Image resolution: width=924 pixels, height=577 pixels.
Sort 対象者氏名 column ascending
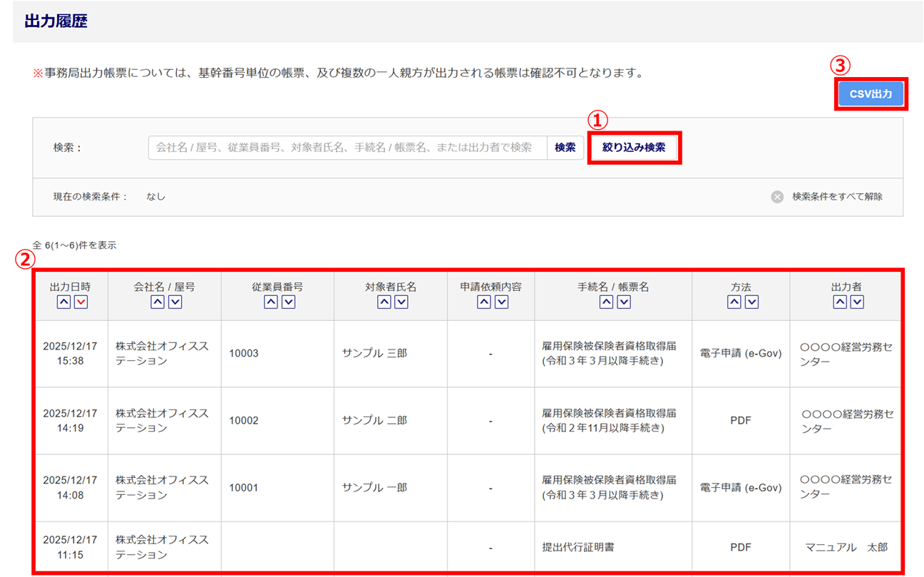384,302
